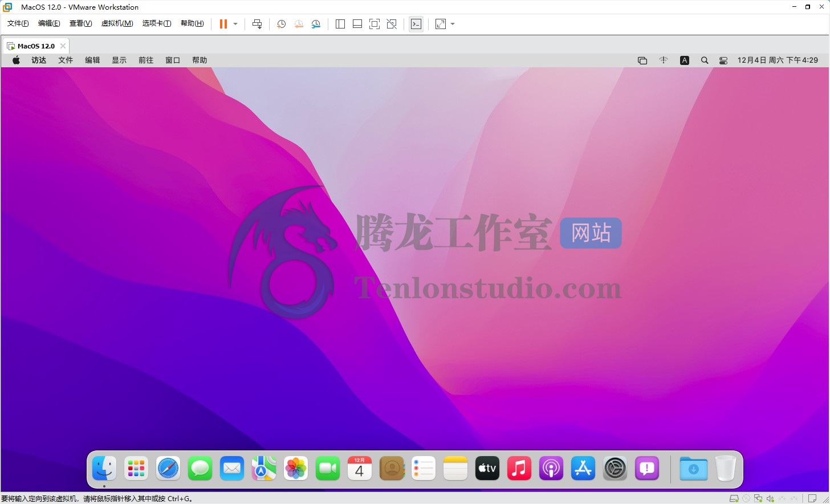The height and width of the screenshot is (504, 830).
Task: Open macOS 编辑 menu in menu bar
Action: [92, 60]
